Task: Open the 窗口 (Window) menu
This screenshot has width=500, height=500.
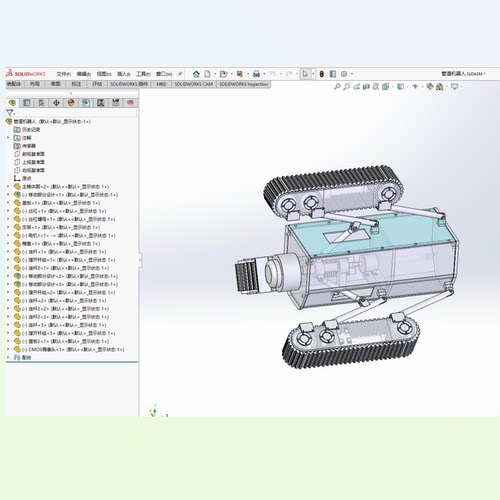Action: point(164,74)
